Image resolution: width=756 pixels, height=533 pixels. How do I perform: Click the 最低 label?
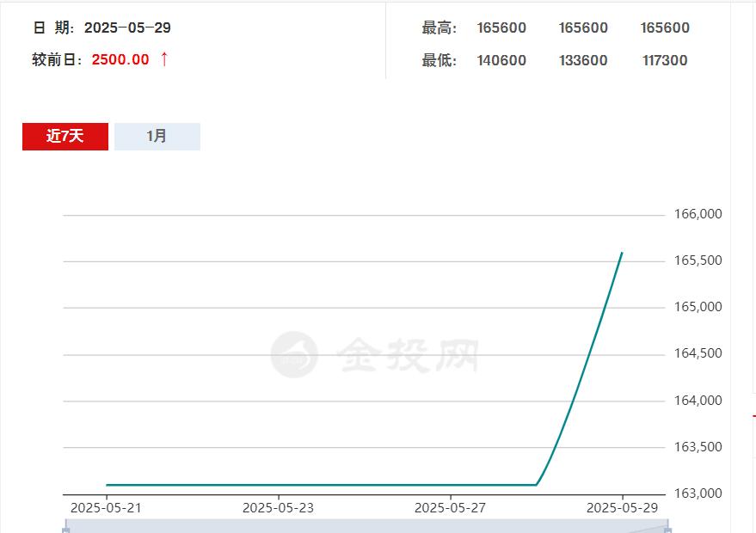pyautogui.click(x=439, y=60)
